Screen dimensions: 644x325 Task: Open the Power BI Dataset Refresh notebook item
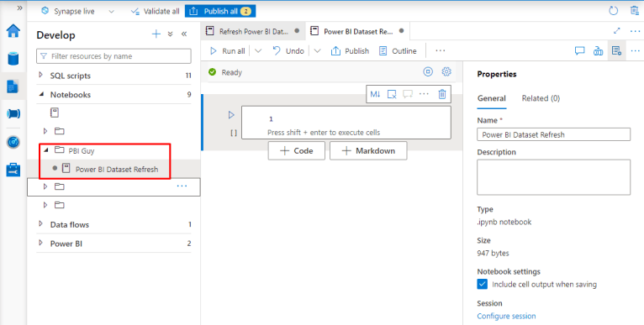click(117, 169)
